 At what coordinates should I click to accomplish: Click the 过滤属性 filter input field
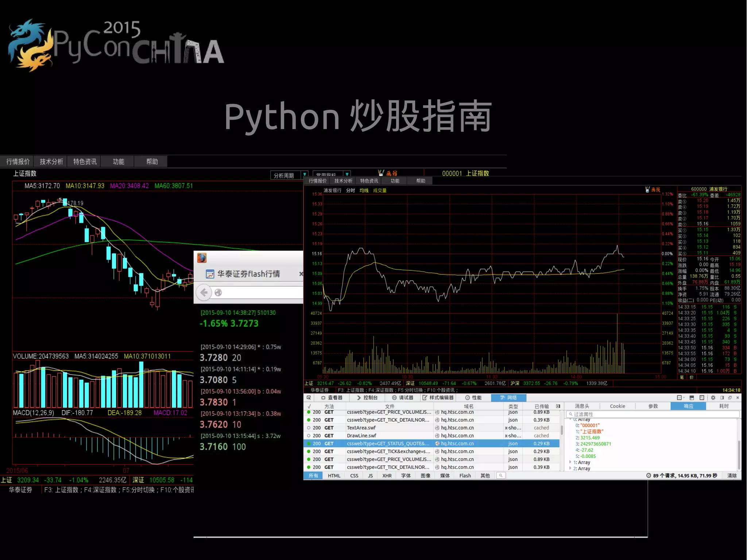coord(653,414)
